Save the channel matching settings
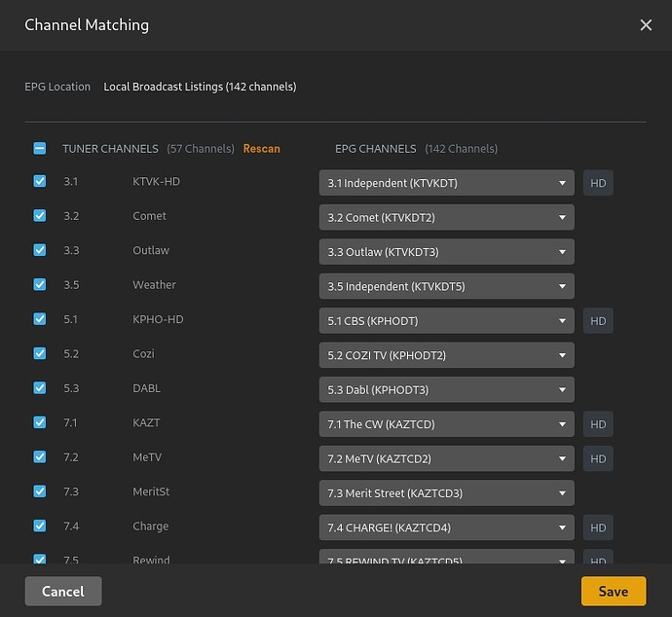 point(613,591)
